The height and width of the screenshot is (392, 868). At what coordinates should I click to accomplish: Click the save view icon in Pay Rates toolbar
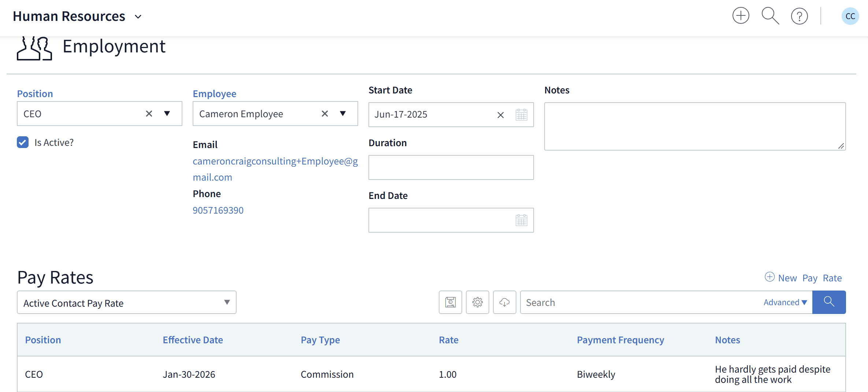450,302
